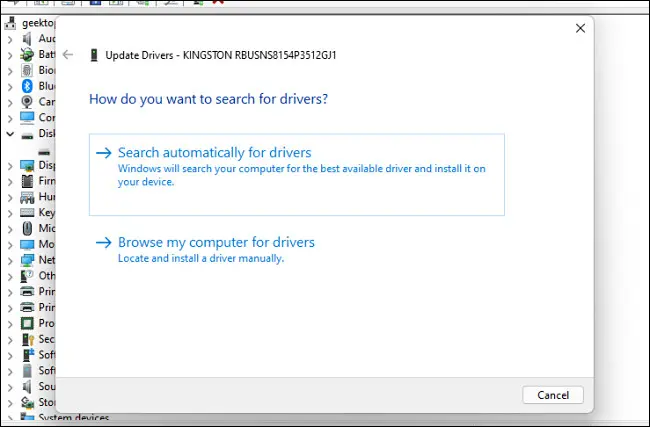
Task: Select the Display adapters icon
Action: coord(27,165)
